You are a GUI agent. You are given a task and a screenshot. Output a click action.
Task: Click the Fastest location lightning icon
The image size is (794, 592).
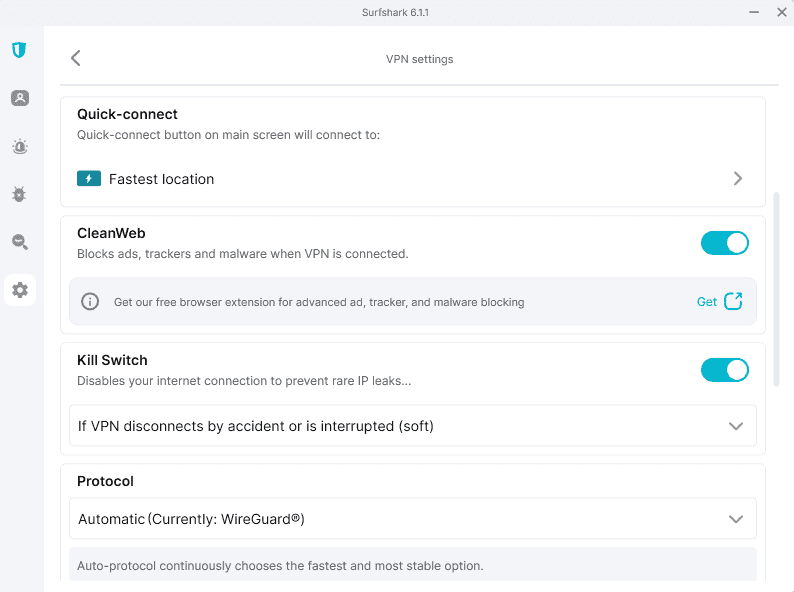89,178
